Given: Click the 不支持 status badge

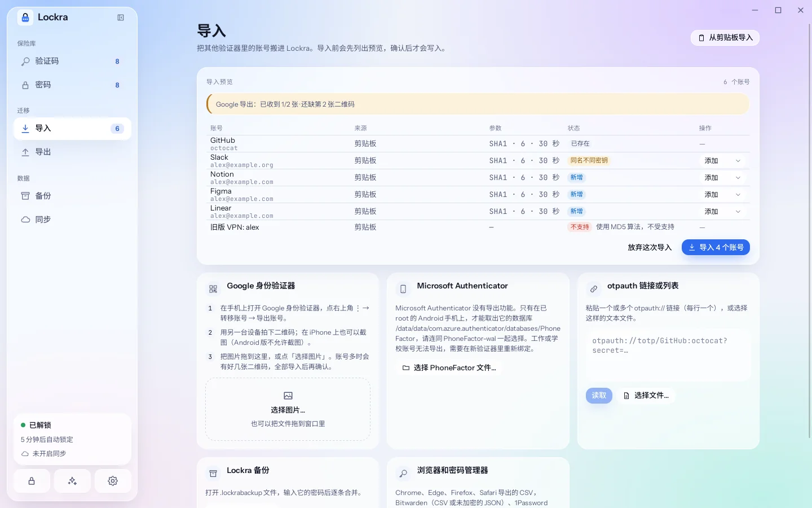Looking at the screenshot, I should point(580,227).
